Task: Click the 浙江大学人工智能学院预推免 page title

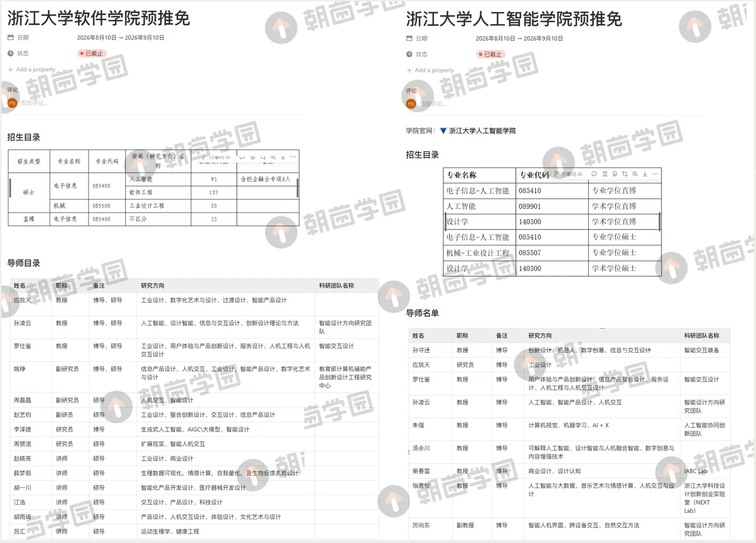Action: pyautogui.click(x=514, y=19)
